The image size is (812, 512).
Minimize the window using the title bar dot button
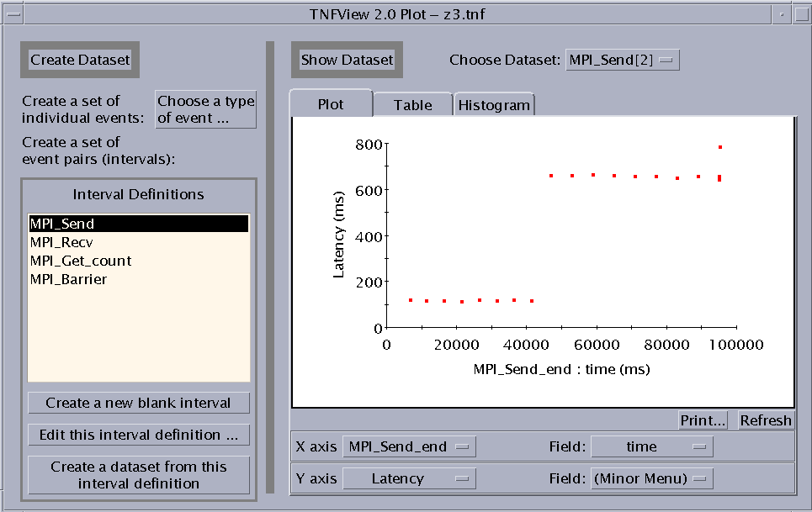[782, 14]
